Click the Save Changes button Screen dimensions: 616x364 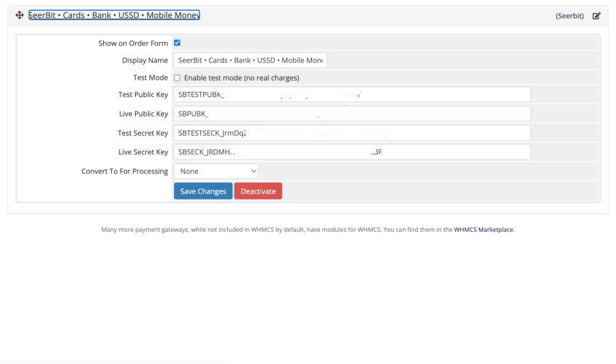(203, 191)
